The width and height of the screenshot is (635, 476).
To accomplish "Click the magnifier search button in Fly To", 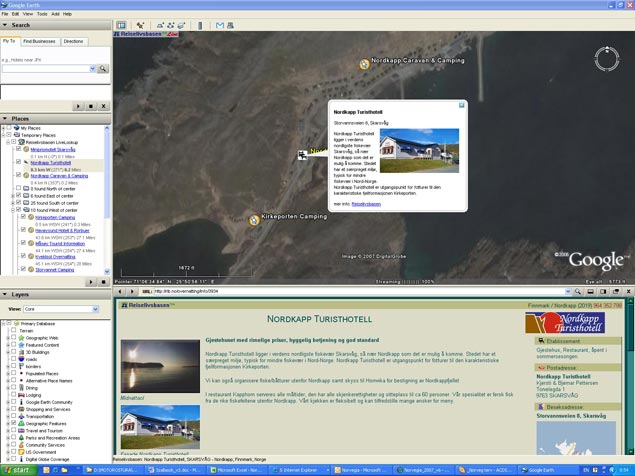I will (103, 69).
